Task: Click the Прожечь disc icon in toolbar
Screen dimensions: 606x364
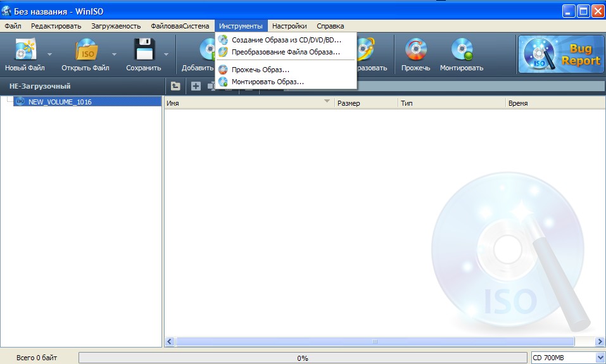Action: 416,49
